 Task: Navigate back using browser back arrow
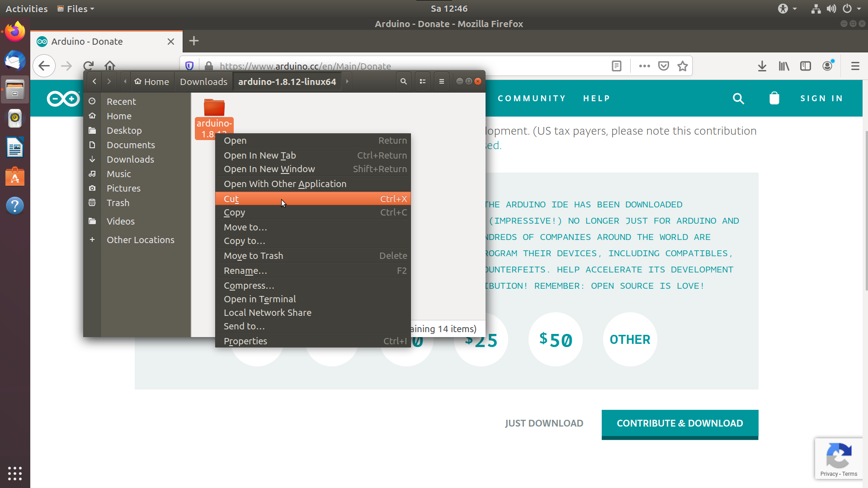pos(43,66)
